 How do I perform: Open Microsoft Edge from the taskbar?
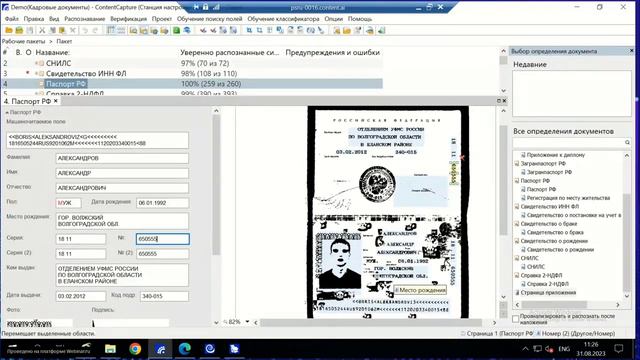(x=185, y=349)
